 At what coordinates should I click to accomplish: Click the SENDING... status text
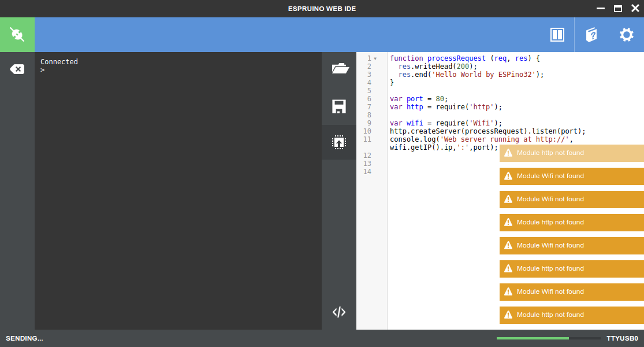pos(24,338)
